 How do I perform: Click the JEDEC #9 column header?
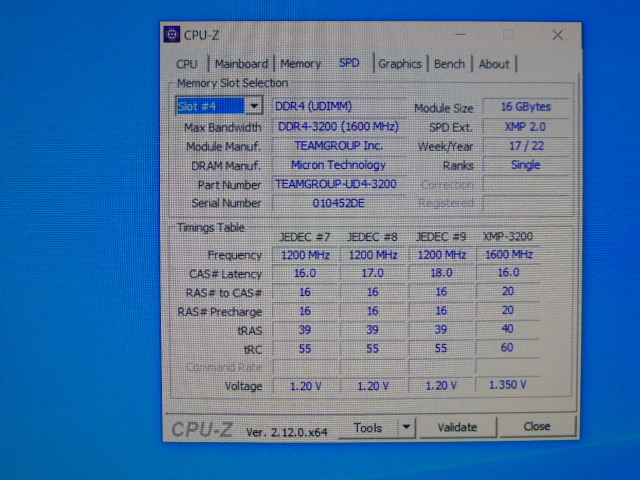[441, 237]
